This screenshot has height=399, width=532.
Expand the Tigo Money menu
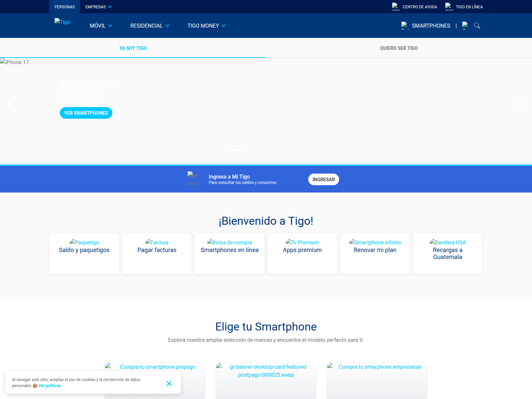[x=206, y=26]
